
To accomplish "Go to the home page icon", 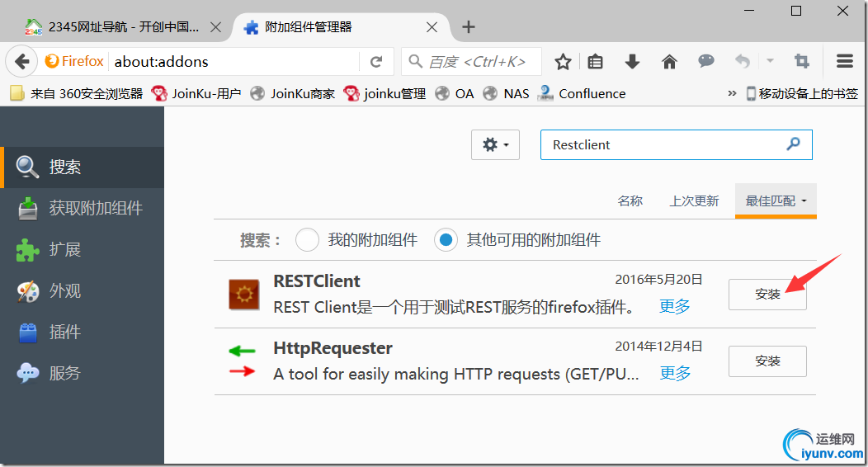I will pyautogui.click(x=669, y=61).
